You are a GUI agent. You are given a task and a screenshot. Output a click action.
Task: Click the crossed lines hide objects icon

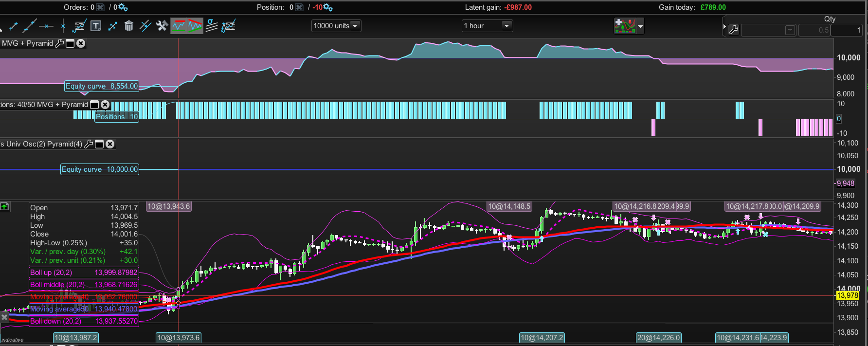[x=145, y=26]
